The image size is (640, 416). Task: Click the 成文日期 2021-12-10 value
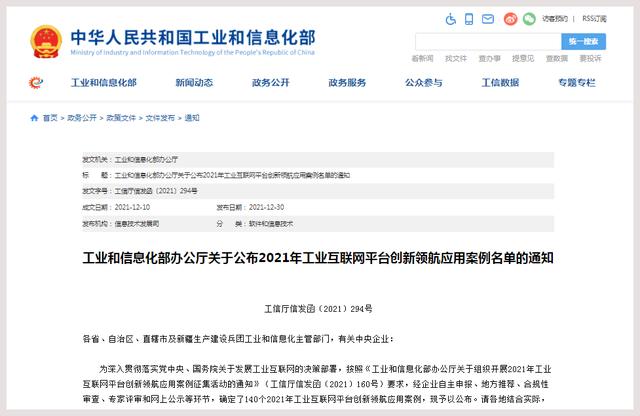pyautogui.click(x=132, y=207)
